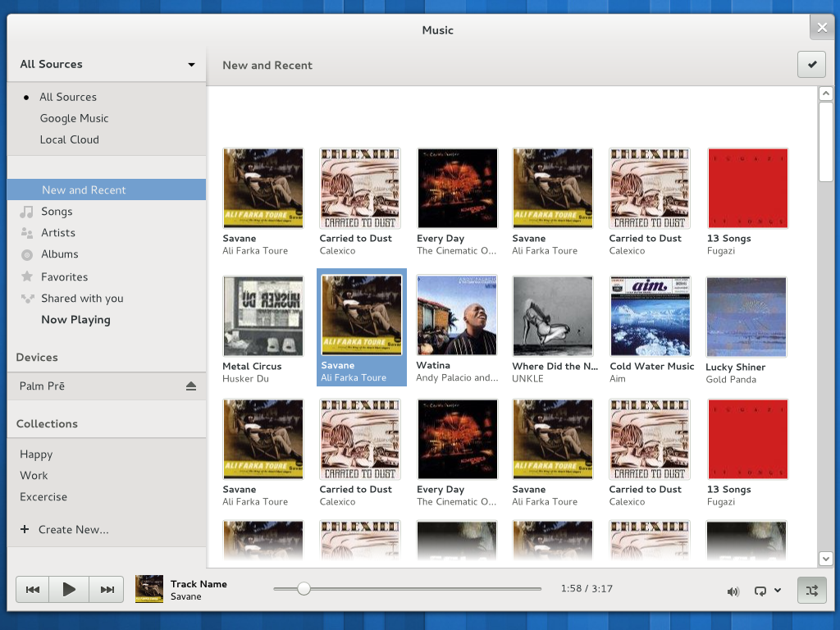Viewport: 840px width, 630px height.
Task: Open the Cold Water Music album
Action: (x=651, y=316)
